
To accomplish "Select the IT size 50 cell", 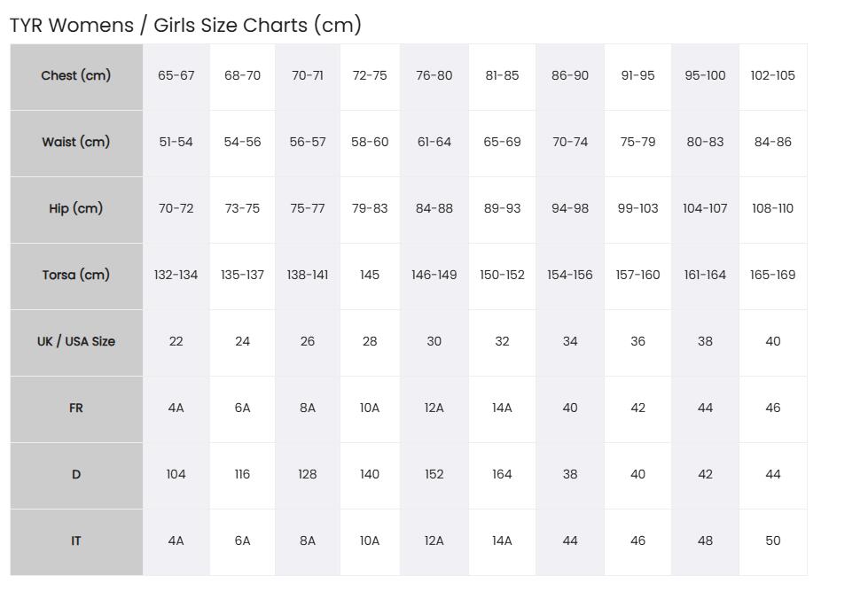I will [773, 541].
